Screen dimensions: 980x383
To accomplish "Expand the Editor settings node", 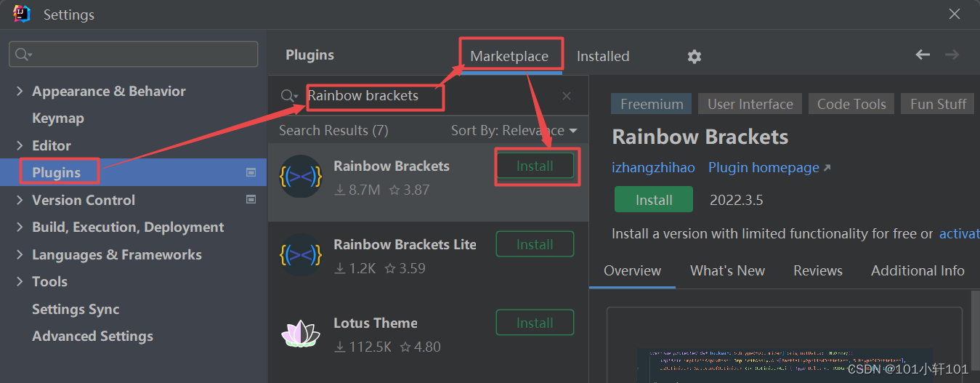I will [20, 145].
